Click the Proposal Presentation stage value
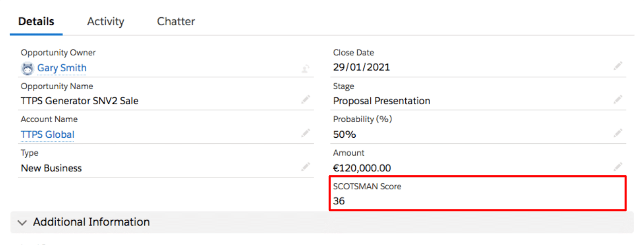Viewport: 644px width, 245px height. tap(382, 101)
